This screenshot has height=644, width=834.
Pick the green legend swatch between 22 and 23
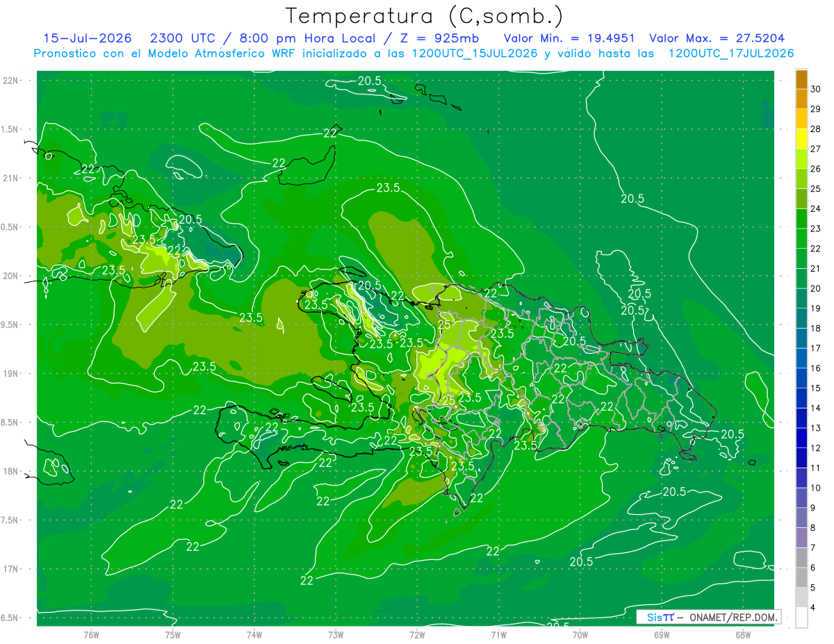[801, 239]
